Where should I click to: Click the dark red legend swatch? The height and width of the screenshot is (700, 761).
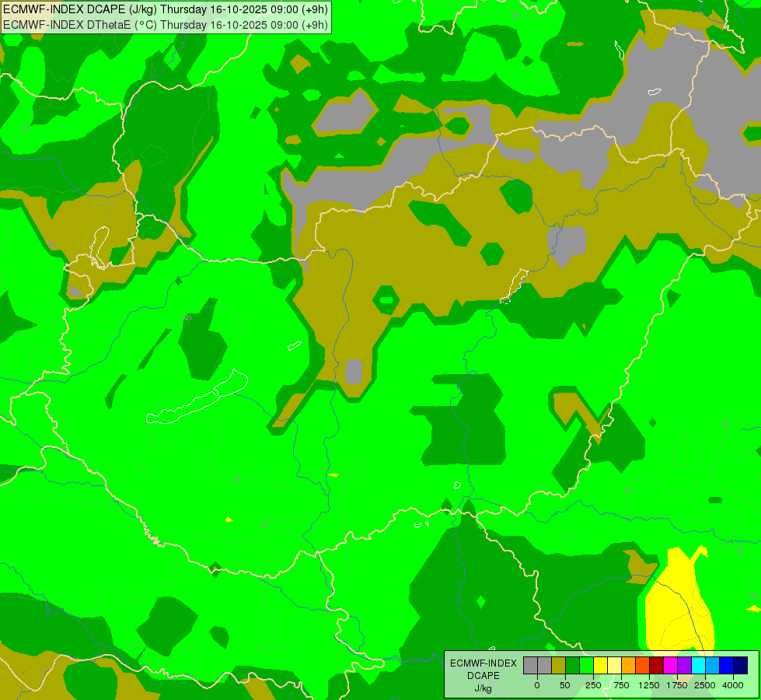coord(656,666)
